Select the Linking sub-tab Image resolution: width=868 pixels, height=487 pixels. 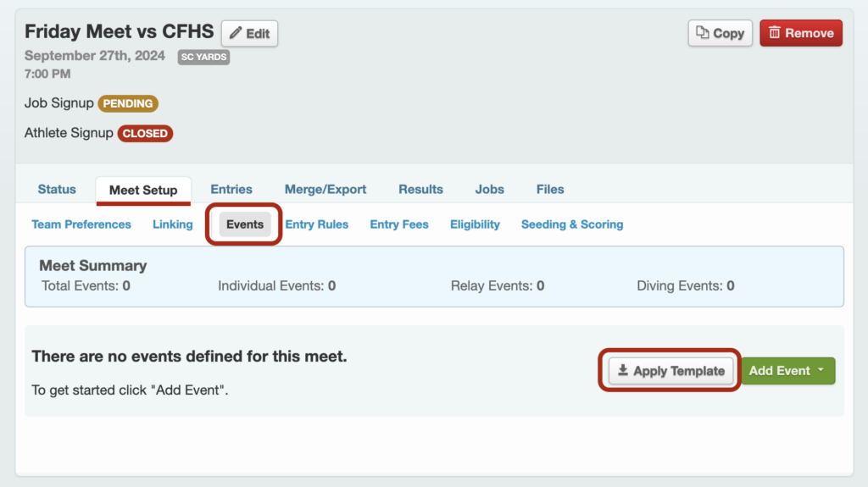pyautogui.click(x=173, y=224)
